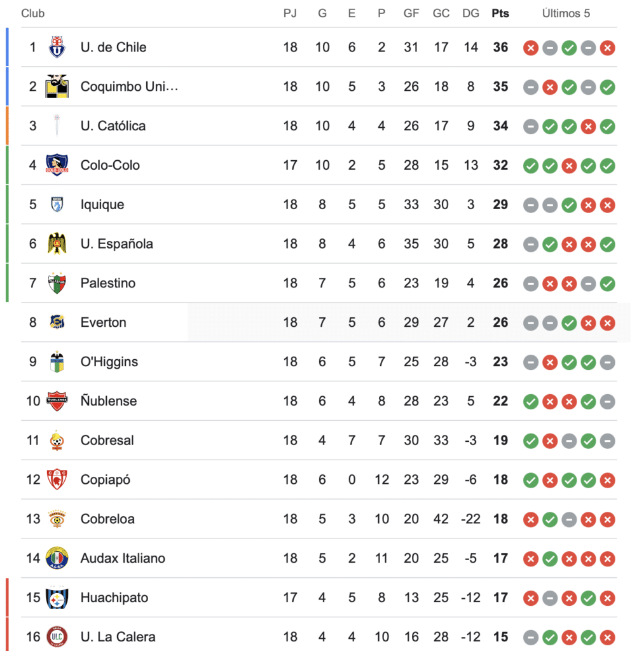This screenshot has width=644, height=651.
Task: Select the O'Higgins team row name
Action: coord(109,362)
